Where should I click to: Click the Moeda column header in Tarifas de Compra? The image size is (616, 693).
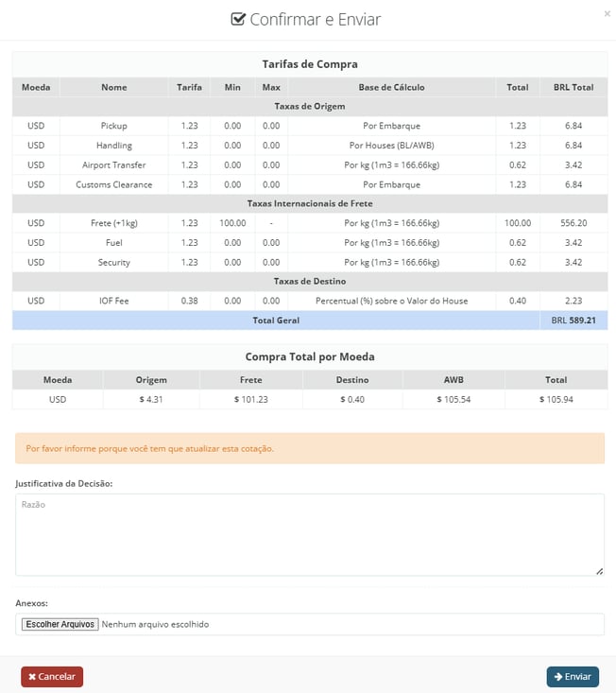36,87
